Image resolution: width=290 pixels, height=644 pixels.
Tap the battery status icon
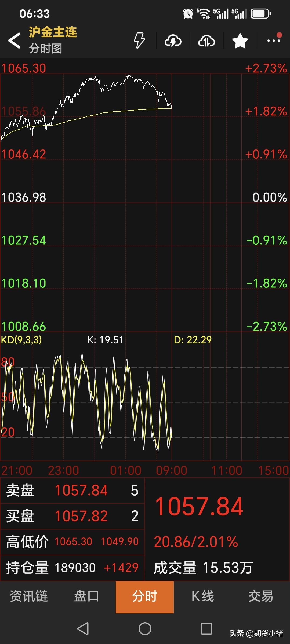pyautogui.click(x=261, y=14)
